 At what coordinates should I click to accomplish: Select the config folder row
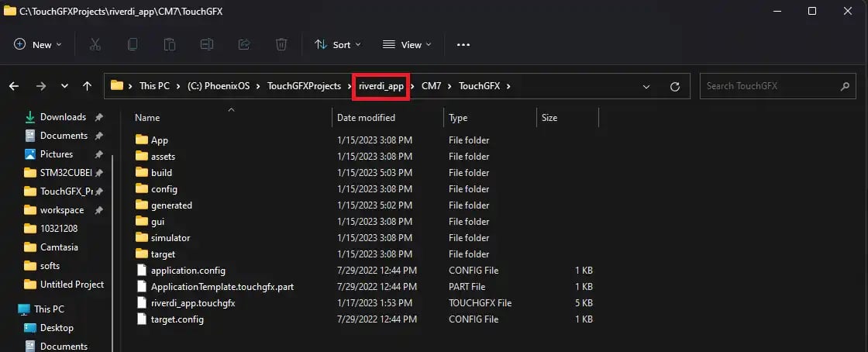365,188
